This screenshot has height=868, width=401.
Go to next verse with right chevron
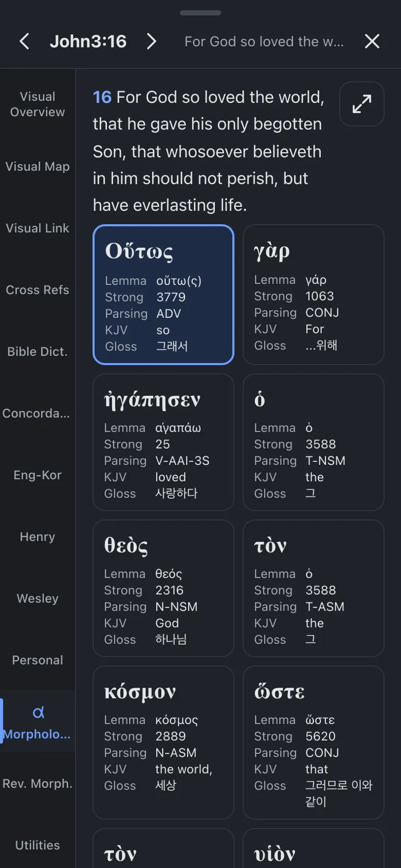click(x=151, y=41)
